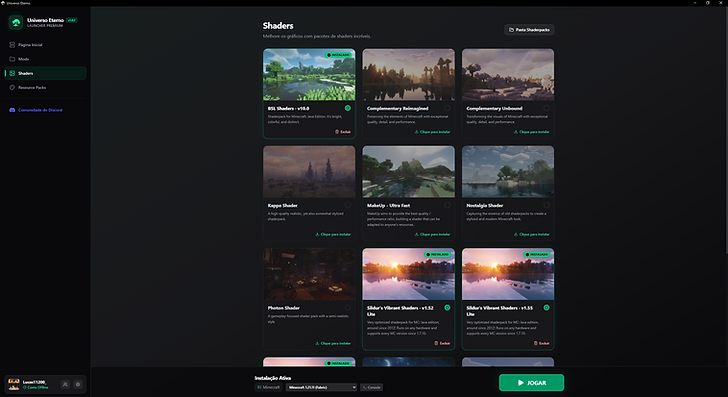Click Sildur's Vibrant Shaders v1.52 Lite preview image
728x397 pixels.
409,274
